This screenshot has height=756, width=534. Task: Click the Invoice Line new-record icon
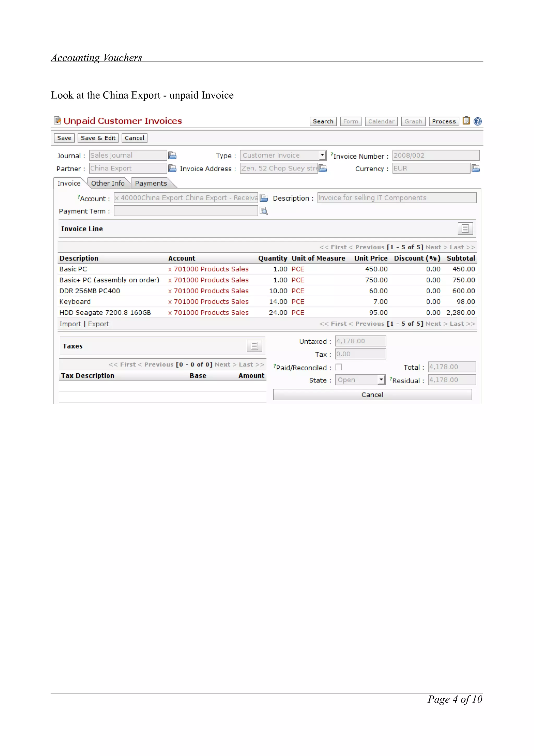tap(465, 229)
